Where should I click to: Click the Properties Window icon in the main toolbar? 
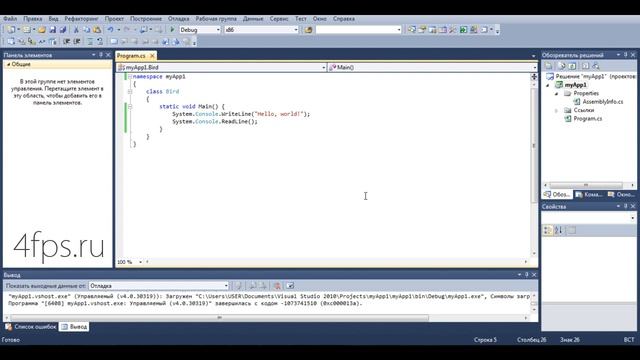point(422,30)
